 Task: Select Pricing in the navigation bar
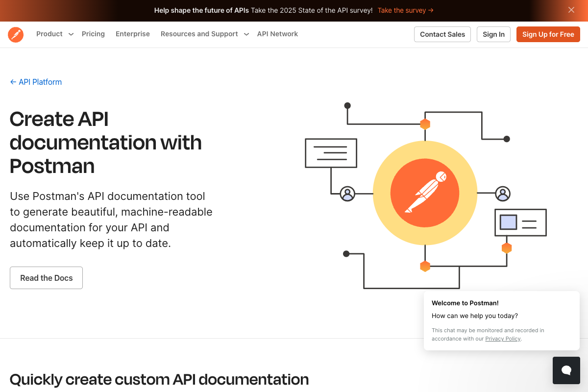[93, 34]
